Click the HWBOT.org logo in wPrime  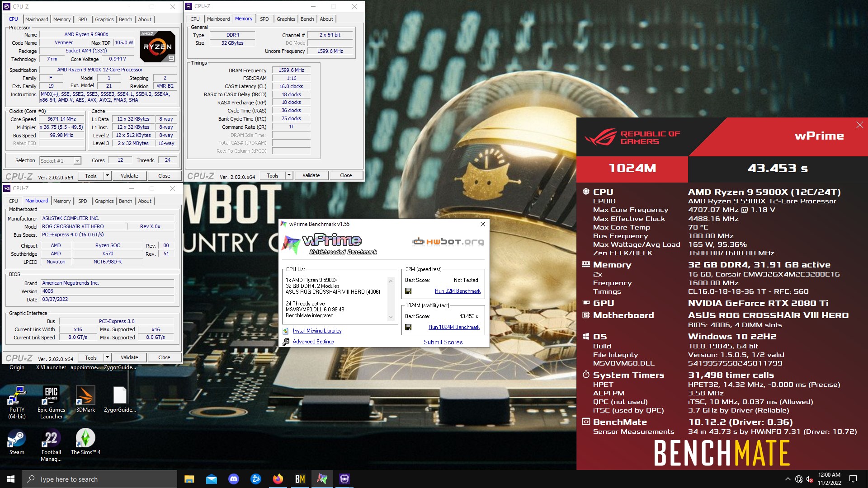click(448, 242)
